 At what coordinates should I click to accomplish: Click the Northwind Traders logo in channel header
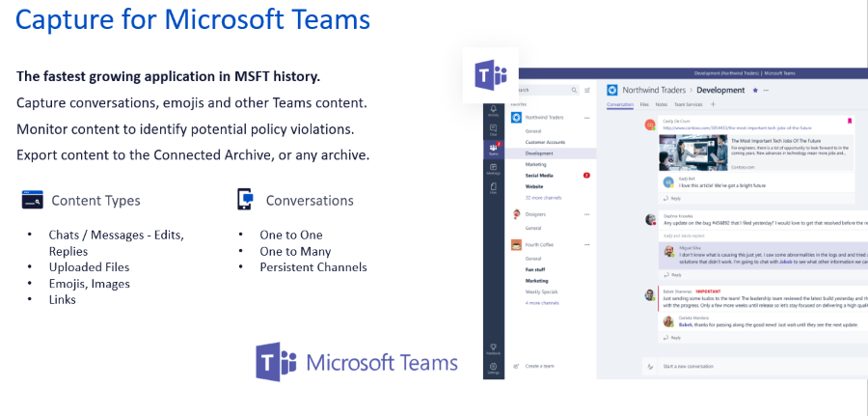(x=612, y=90)
